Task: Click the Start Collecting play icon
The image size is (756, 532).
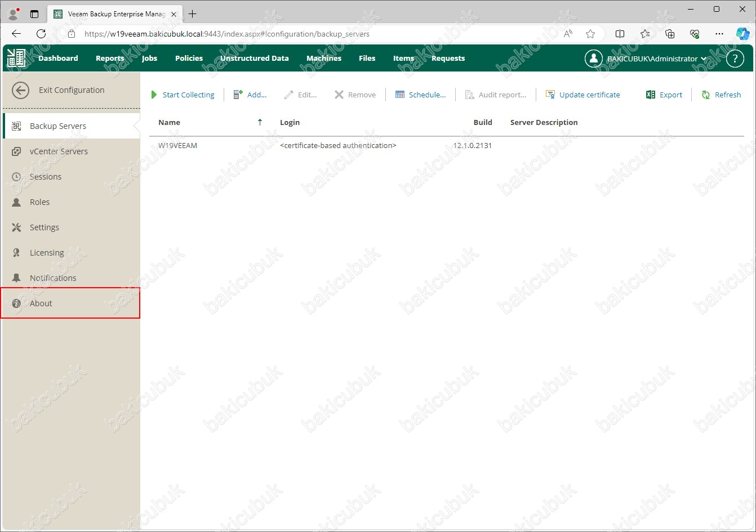Action: point(154,95)
